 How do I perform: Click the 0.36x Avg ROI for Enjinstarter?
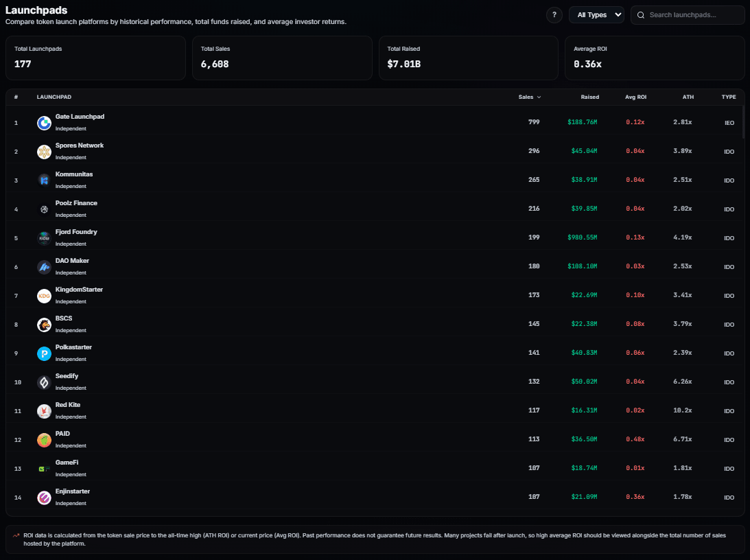point(635,497)
